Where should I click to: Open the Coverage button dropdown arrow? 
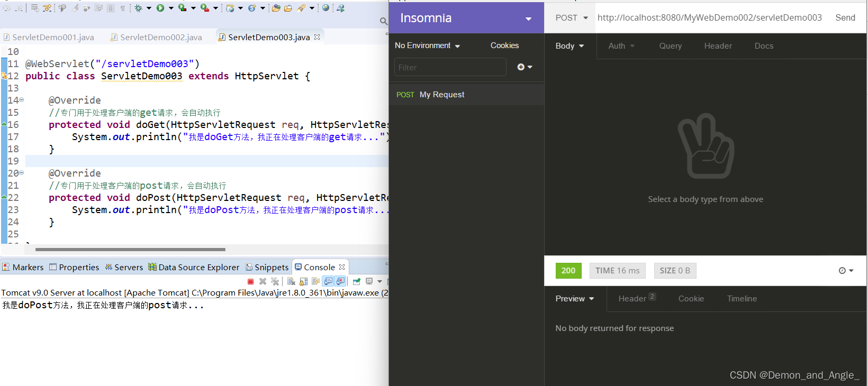193,8
